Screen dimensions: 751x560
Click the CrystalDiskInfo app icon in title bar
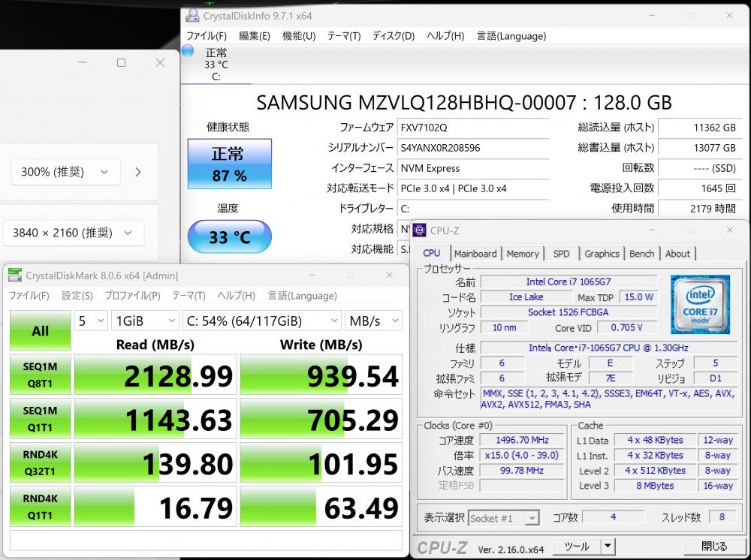(x=192, y=16)
